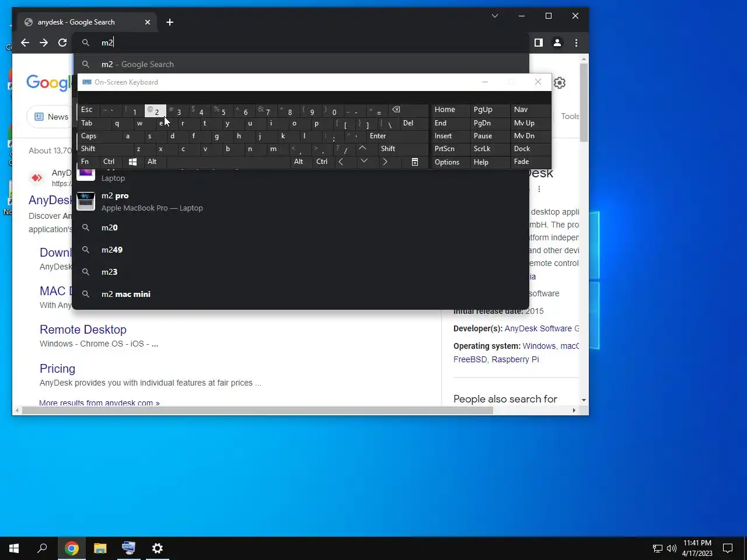
Task: Toggle right Ctrl on On-Screen Keyboard
Action: (323, 162)
